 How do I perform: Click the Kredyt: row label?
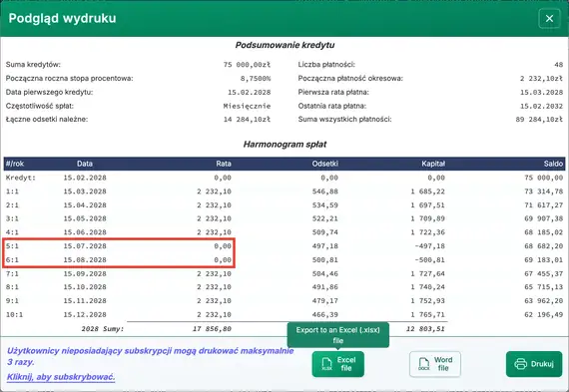[x=21, y=178]
